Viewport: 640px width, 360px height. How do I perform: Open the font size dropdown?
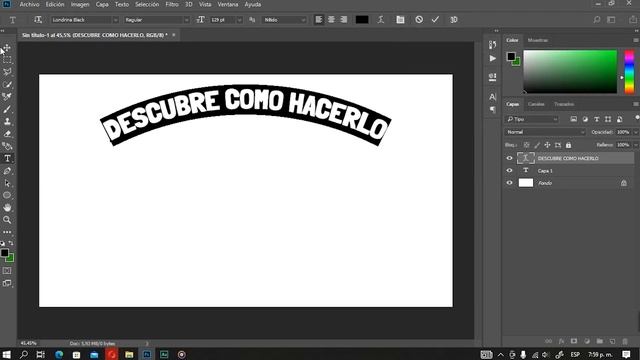click(239, 20)
